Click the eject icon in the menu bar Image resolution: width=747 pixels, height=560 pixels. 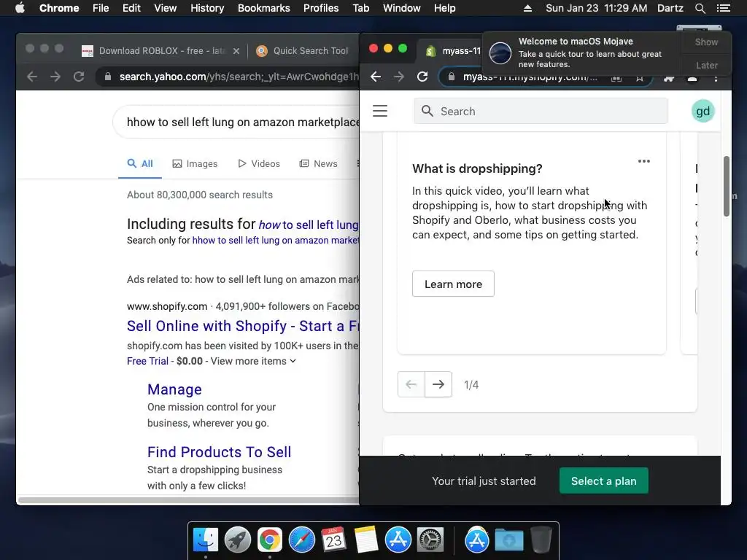[527, 8]
